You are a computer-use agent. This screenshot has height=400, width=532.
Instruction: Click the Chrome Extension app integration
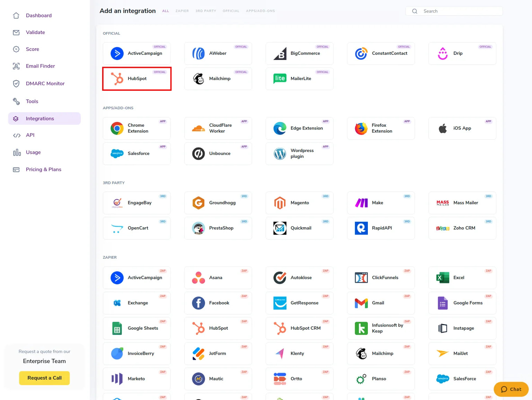point(136,128)
